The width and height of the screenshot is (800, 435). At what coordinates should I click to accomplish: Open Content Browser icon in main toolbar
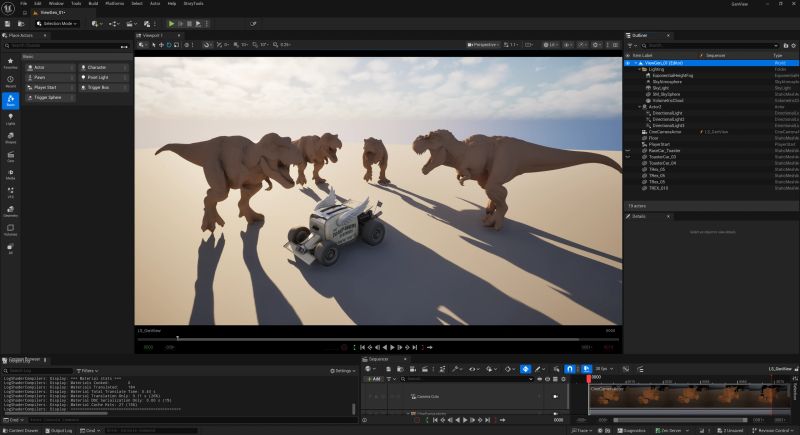pos(21,23)
